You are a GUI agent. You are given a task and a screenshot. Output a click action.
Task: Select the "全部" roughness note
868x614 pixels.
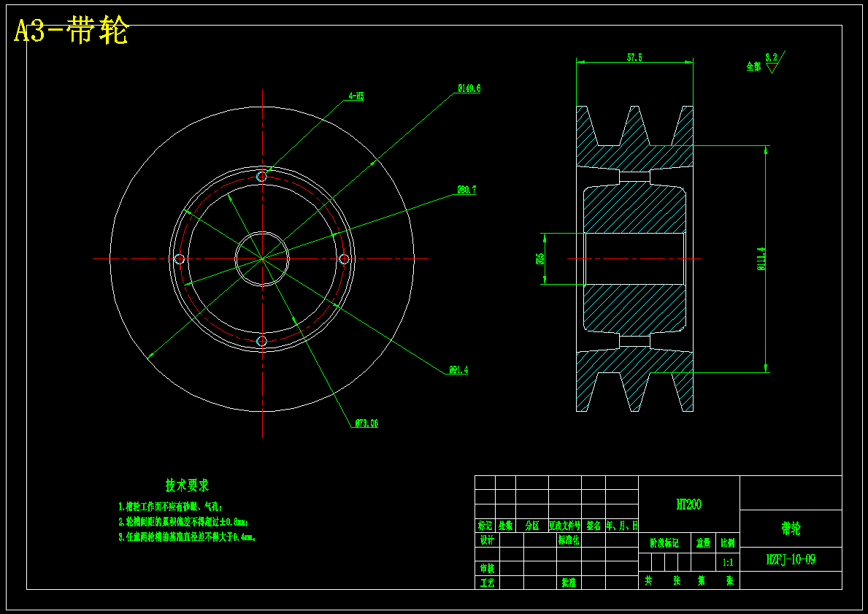(754, 66)
